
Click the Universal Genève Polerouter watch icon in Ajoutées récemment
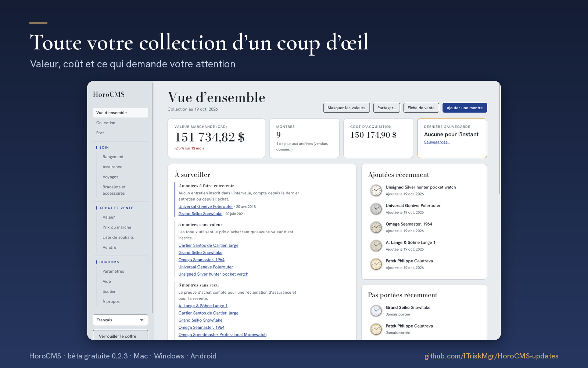tap(376, 209)
